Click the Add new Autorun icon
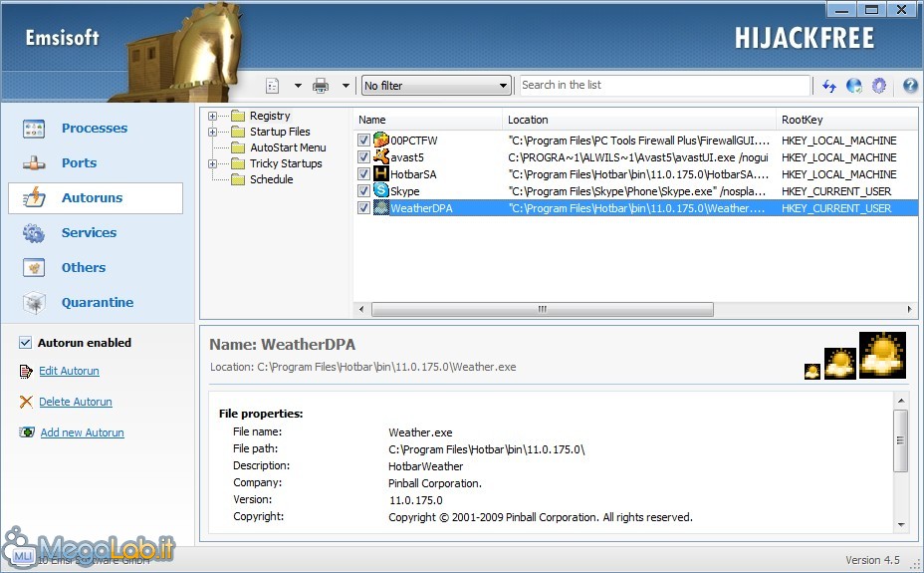The width and height of the screenshot is (924, 573). 27,432
